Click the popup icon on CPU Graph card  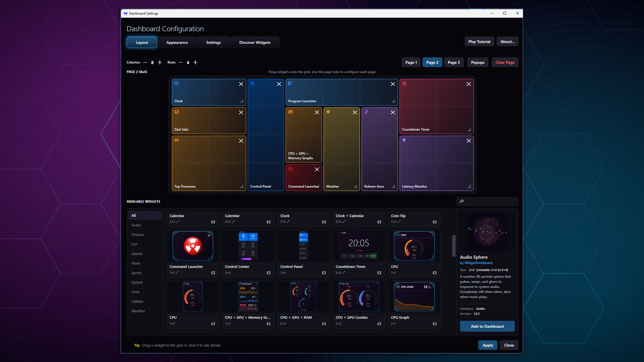tap(434, 324)
